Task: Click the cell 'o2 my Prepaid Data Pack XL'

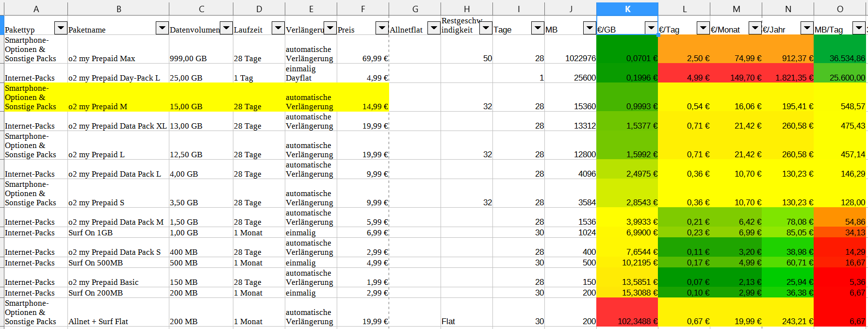Action: 118,121
